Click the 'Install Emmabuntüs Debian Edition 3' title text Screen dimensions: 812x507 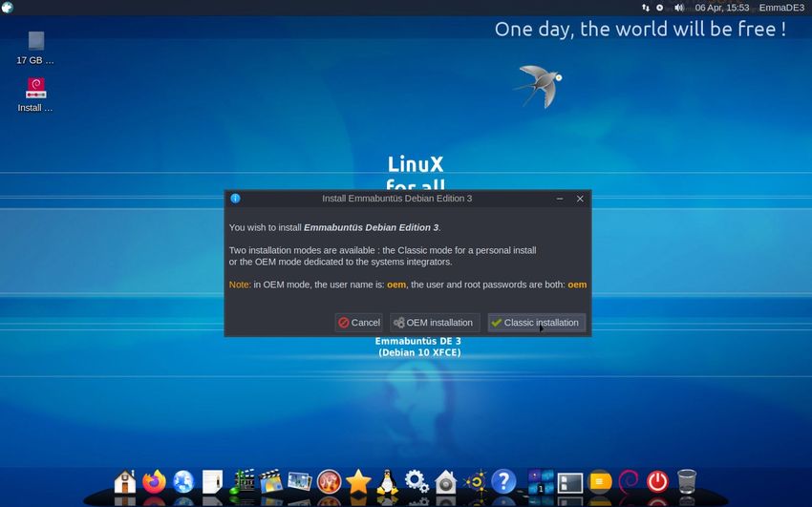click(396, 199)
